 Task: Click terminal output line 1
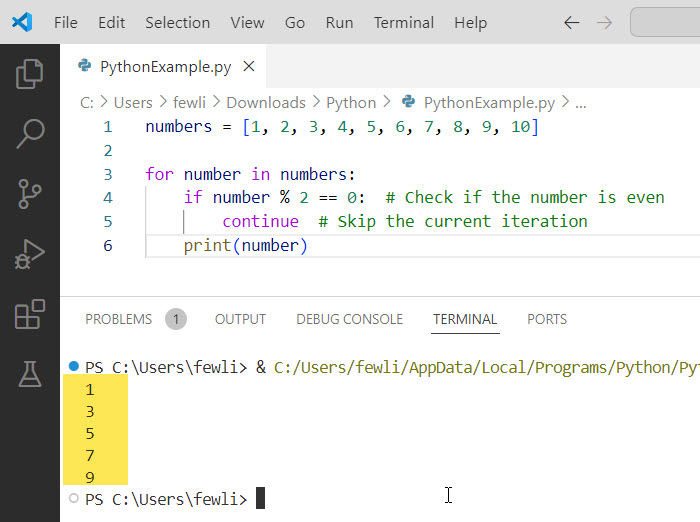tap(90, 390)
